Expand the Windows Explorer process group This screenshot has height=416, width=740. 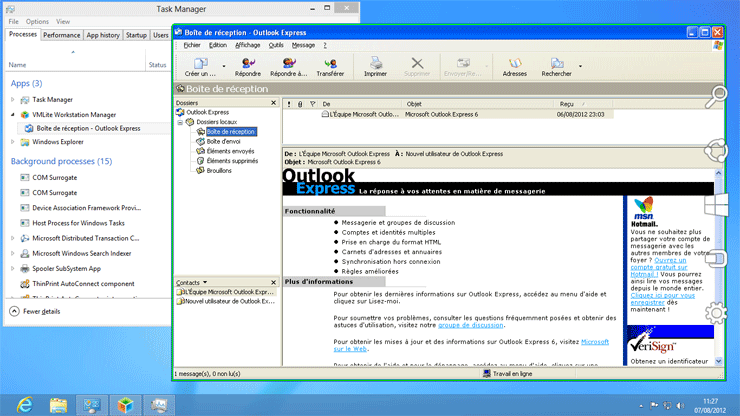pos(12,142)
